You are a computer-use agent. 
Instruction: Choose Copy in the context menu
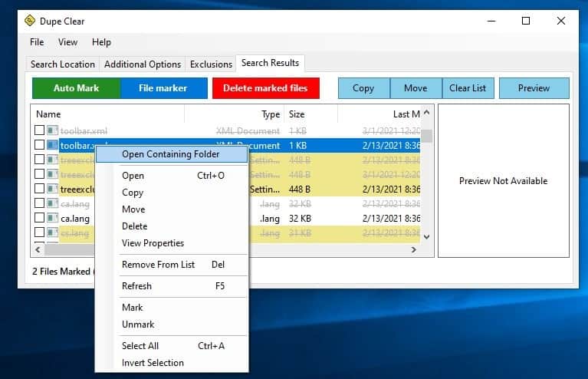point(172,192)
